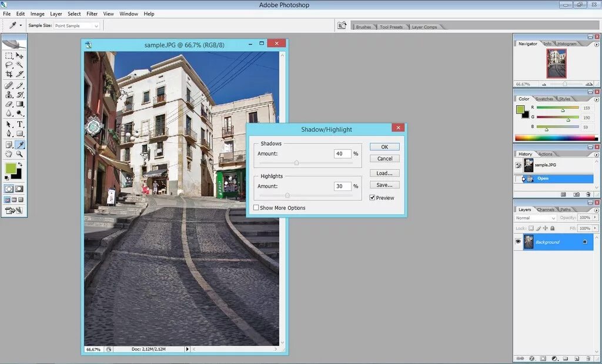Screen dimensions: 602x364
Task: Open the Navigator panel flyout menu
Action: [x=596, y=45]
